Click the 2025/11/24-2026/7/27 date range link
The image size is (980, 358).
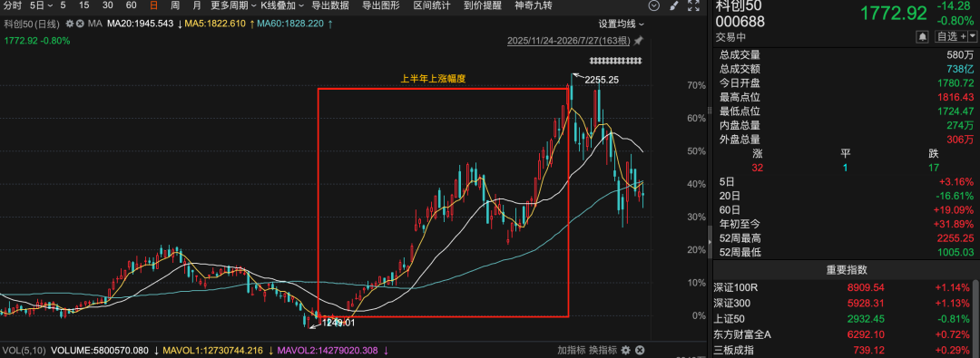pos(569,41)
